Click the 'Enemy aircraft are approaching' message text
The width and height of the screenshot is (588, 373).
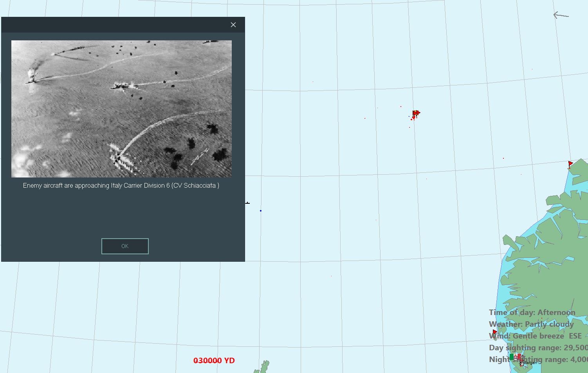click(x=121, y=185)
